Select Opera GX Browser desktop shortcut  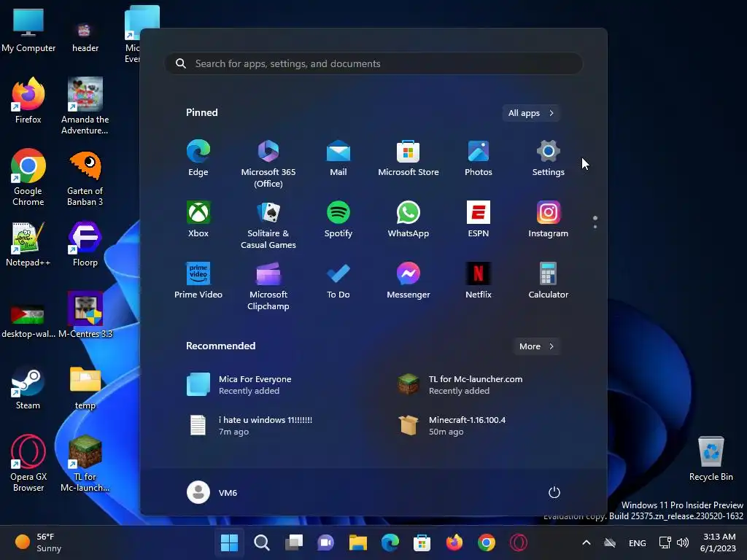point(28,463)
